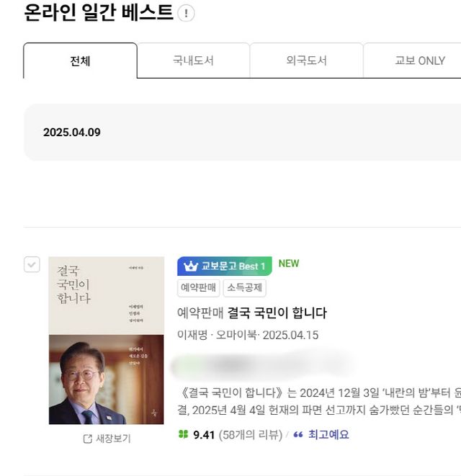Image resolution: width=461 pixels, height=476 pixels.
Task: Click the 2025.04.09 date selector
Action: [x=72, y=133]
